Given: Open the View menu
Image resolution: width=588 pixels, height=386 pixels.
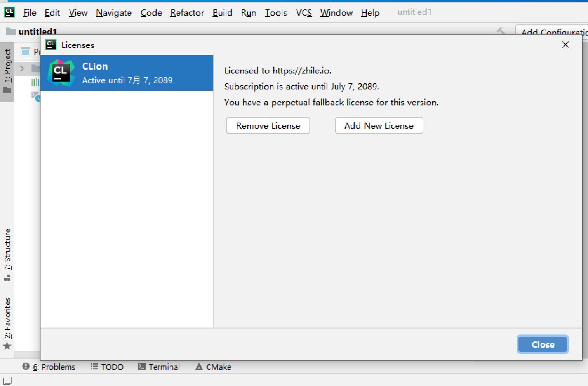Looking at the screenshot, I should (x=78, y=12).
